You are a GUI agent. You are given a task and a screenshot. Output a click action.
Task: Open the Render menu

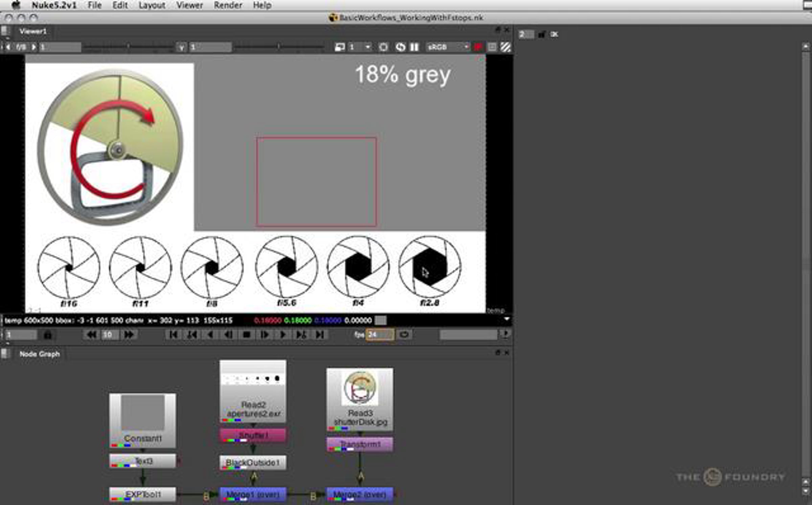(228, 5)
